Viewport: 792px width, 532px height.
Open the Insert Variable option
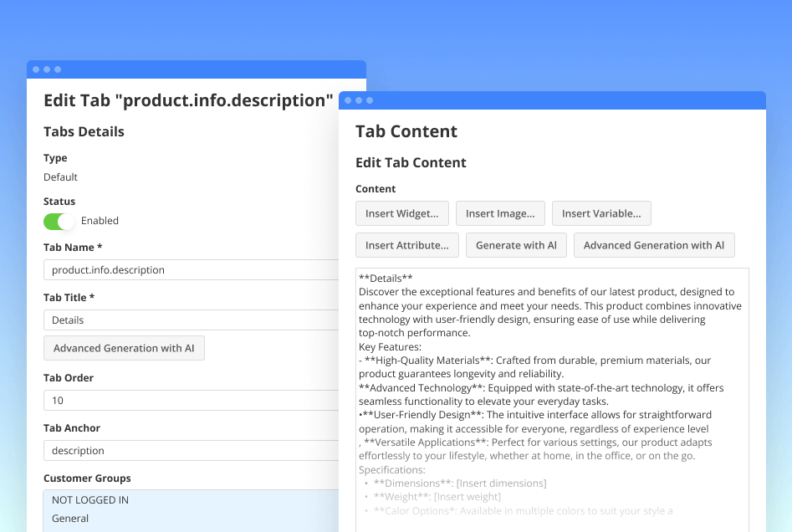click(x=601, y=213)
